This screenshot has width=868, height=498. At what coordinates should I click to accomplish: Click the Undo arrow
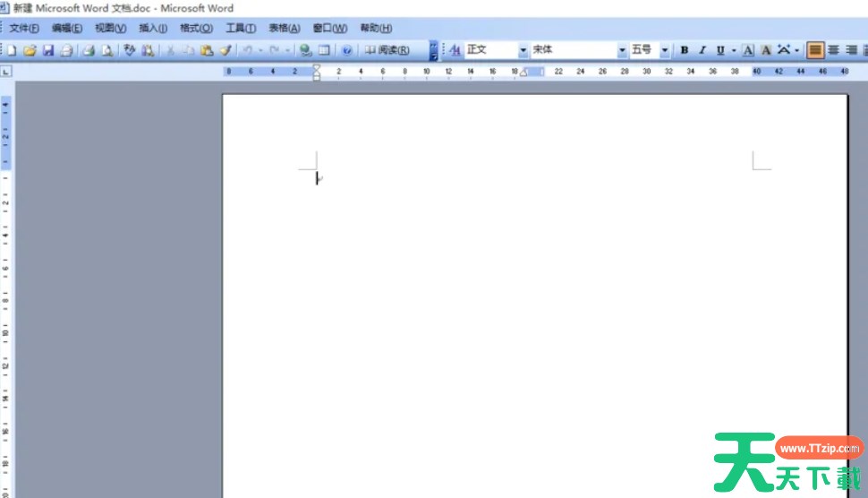(248, 50)
